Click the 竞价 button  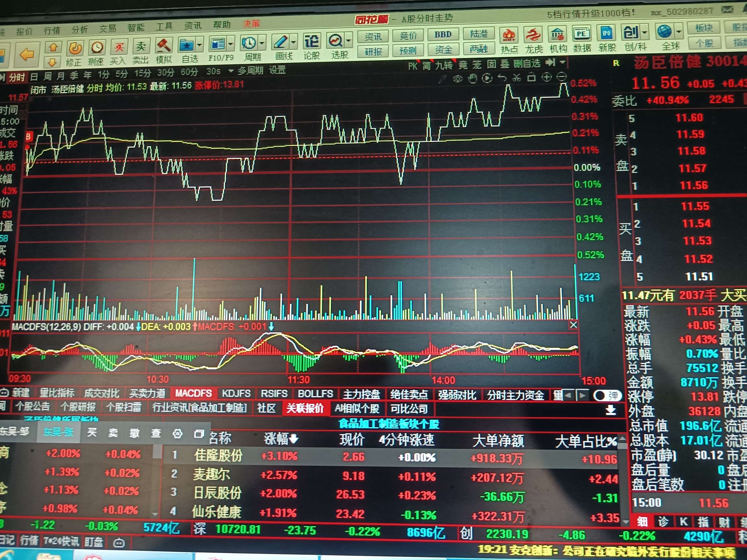click(x=408, y=35)
